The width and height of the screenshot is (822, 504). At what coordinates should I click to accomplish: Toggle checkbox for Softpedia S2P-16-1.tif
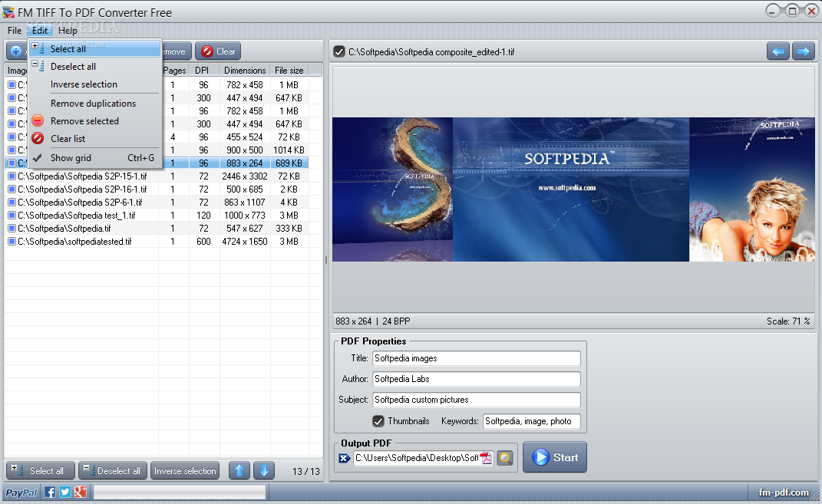pyautogui.click(x=12, y=189)
